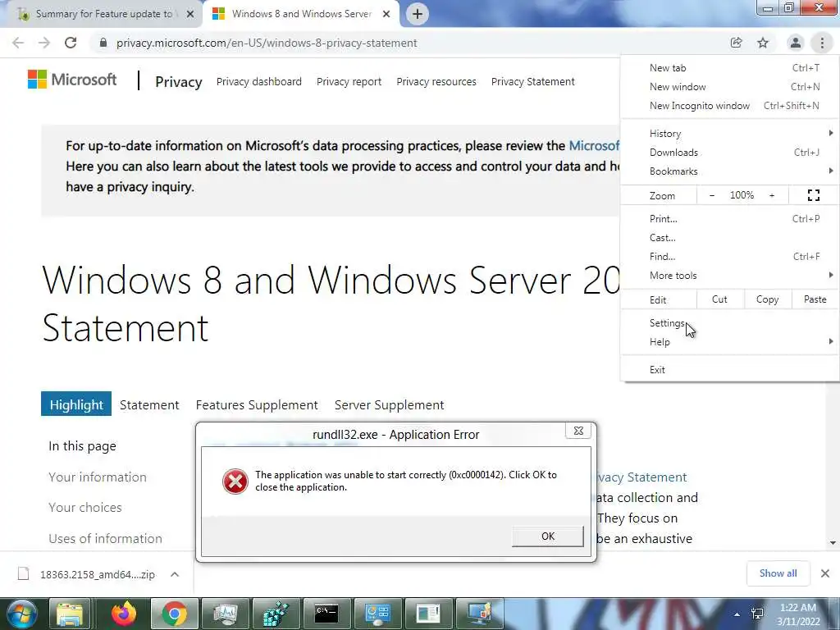840x630 pixels.
Task: Open Privacy Statement nav link
Action: pos(533,82)
